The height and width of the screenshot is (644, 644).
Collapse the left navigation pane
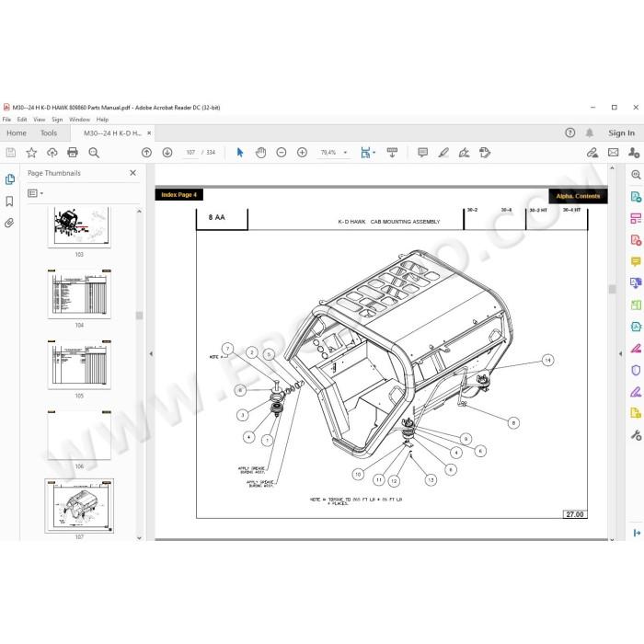pos(151,353)
